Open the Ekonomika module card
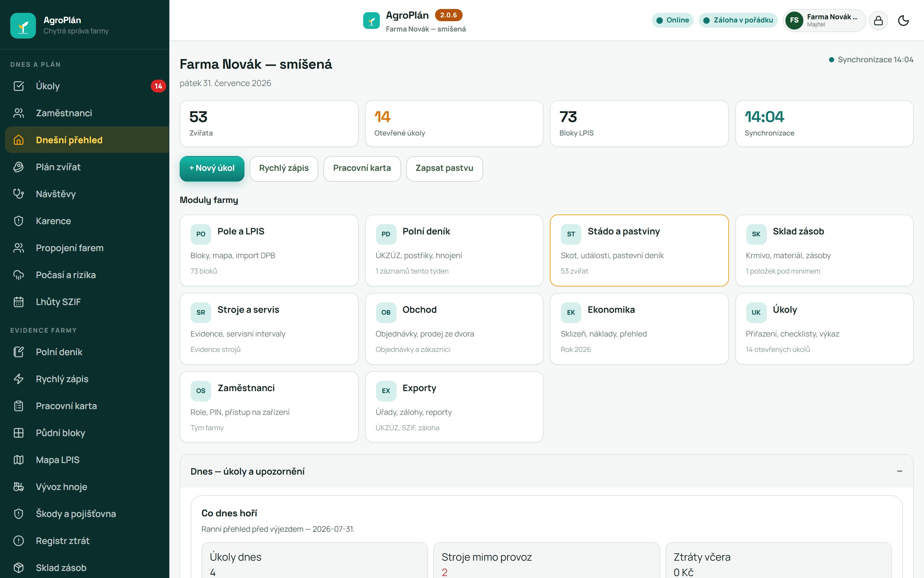This screenshot has height=578, width=924. coord(639,329)
